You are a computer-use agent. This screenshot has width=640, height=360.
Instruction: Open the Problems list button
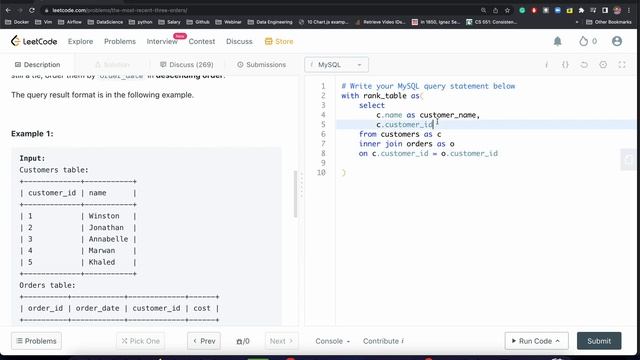click(x=36, y=341)
